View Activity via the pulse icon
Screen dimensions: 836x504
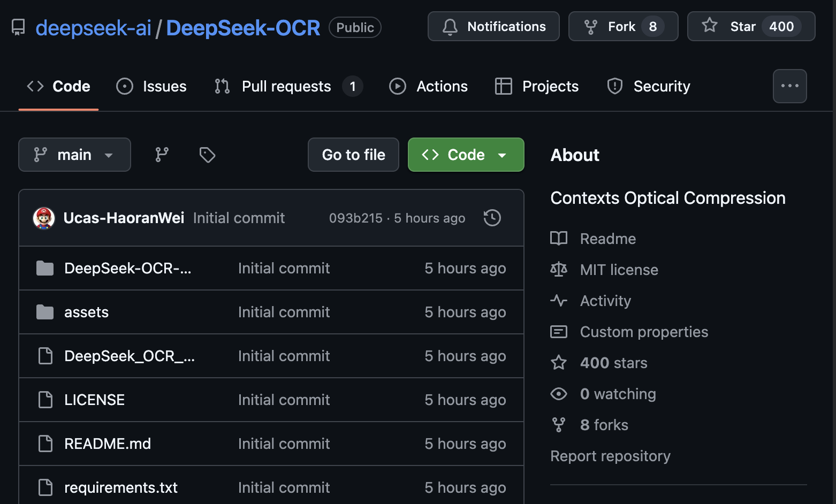pyautogui.click(x=559, y=300)
